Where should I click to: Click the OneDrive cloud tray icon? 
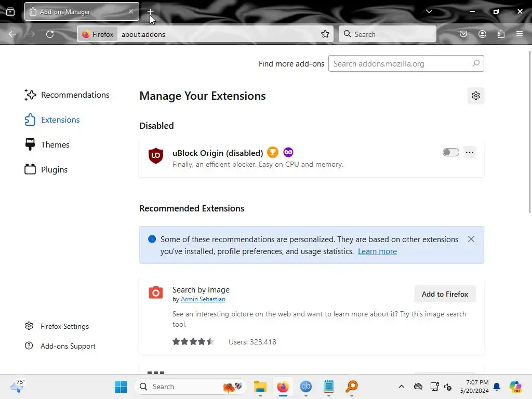[418, 387]
